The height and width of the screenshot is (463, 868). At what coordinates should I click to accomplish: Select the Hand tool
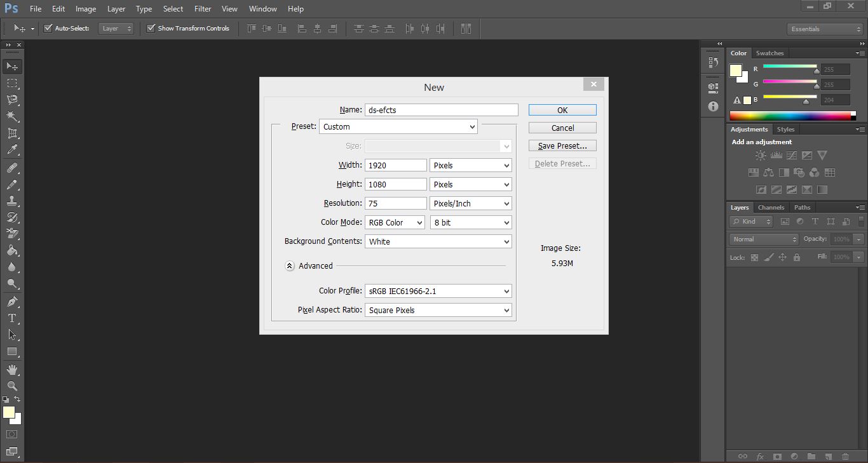click(12, 369)
